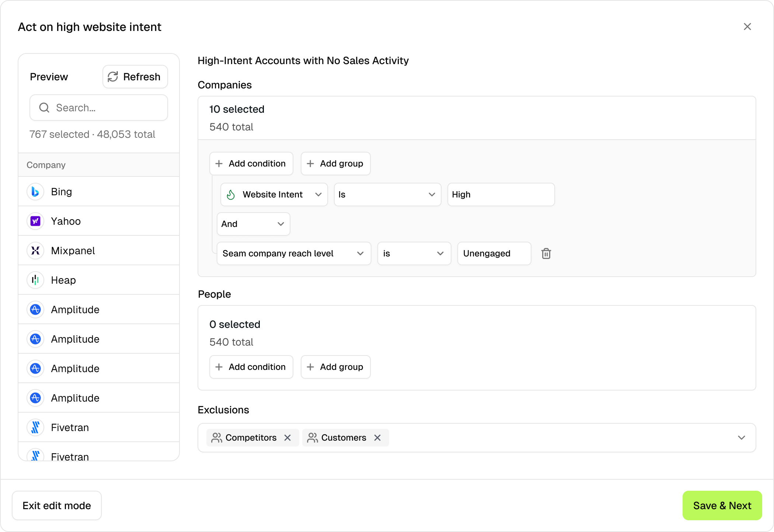Add group under People section

click(335, 367)
